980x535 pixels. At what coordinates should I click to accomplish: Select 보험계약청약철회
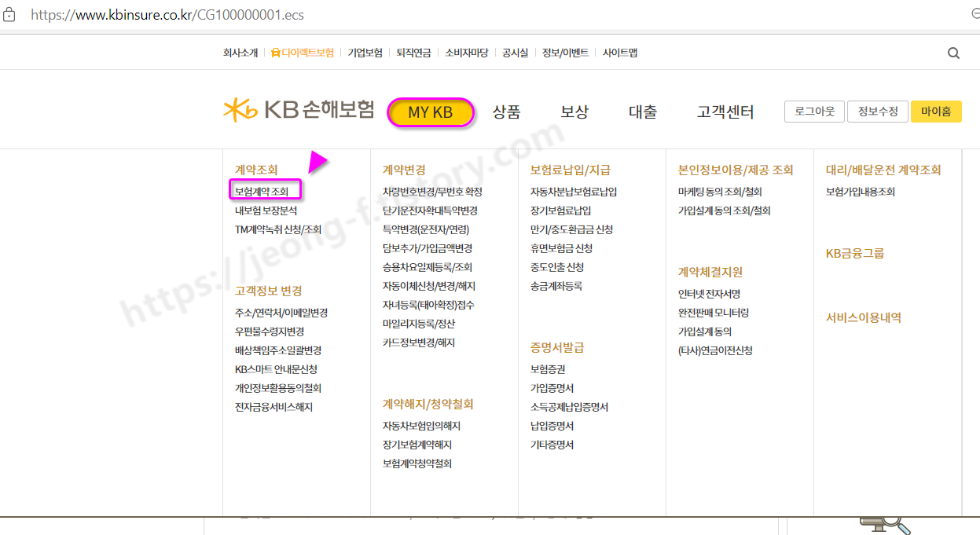tap(417, 464)
